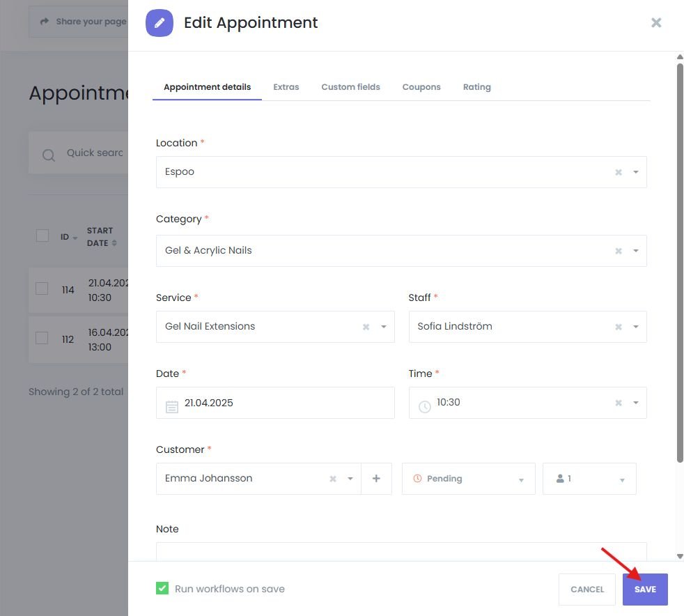The width and height of the screenshot is (684, 616).
Task: Open the Custom fields tab
Action: click(350, 86)
